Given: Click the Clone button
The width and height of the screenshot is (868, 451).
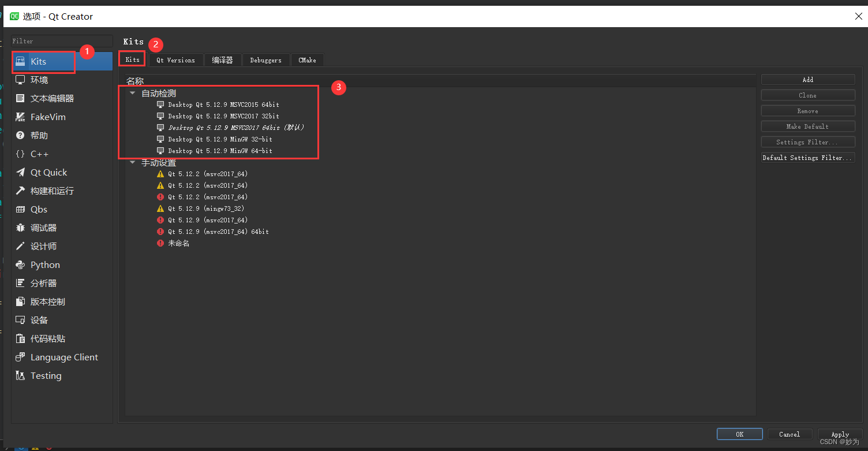Looking at the screenshot, I should pyautogui.click(x=808, y=95).
